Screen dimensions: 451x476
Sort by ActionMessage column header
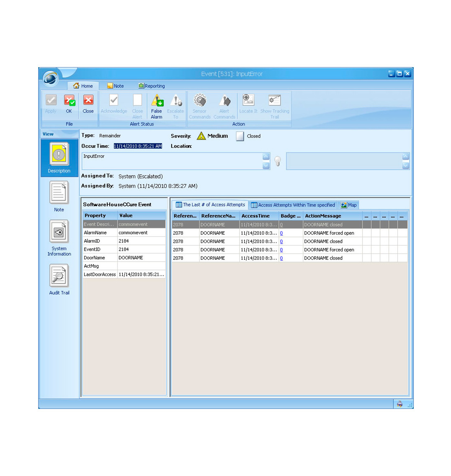[x=332, y=216]
